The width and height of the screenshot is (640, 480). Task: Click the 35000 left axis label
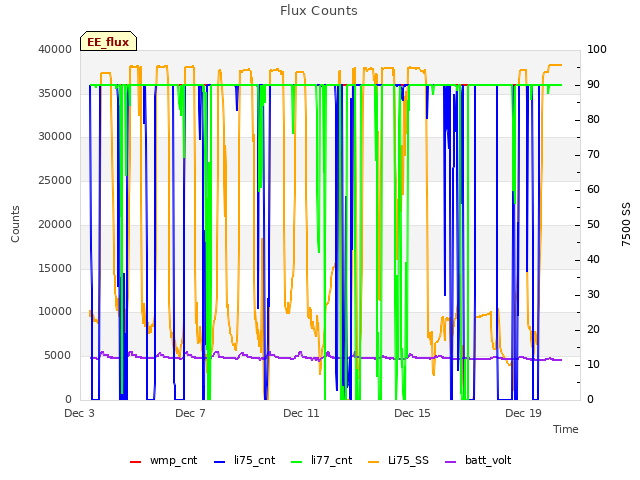[x=55, y=93]
